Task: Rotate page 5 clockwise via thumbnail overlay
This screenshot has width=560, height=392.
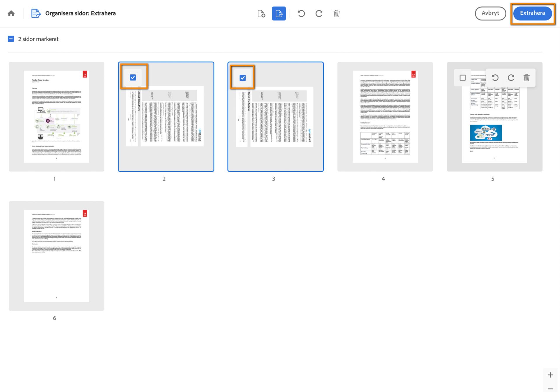Action: (511, 78)
